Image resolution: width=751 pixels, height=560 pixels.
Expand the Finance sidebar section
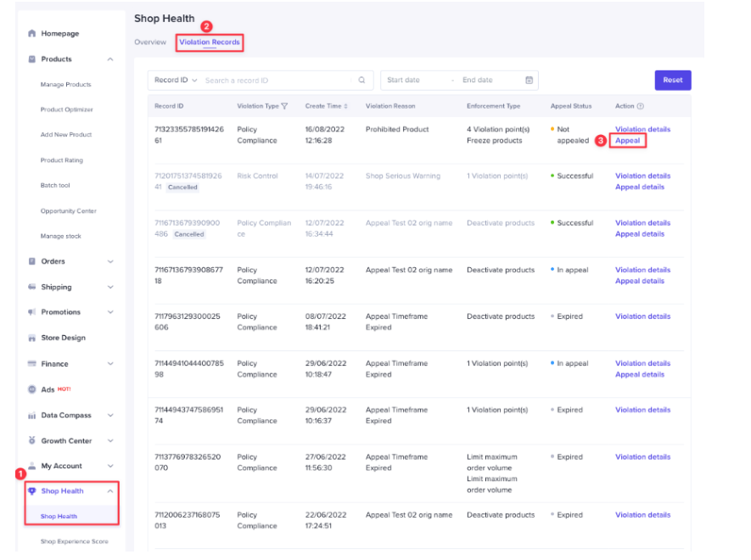110,364
